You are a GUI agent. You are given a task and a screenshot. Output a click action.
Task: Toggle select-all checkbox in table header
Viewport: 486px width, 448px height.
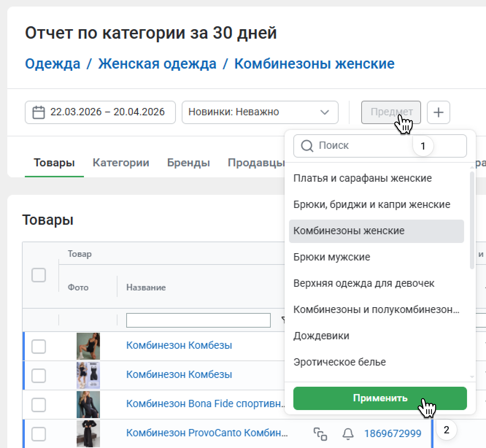(39, 275)
